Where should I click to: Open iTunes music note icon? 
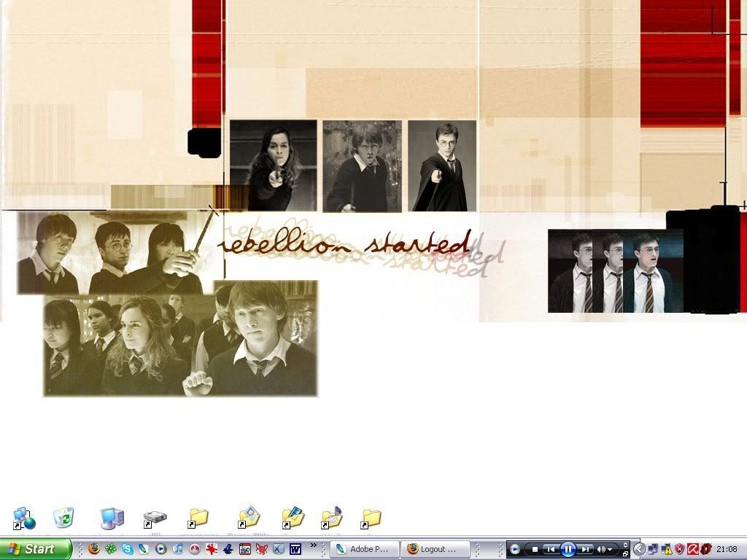[178, 549]
